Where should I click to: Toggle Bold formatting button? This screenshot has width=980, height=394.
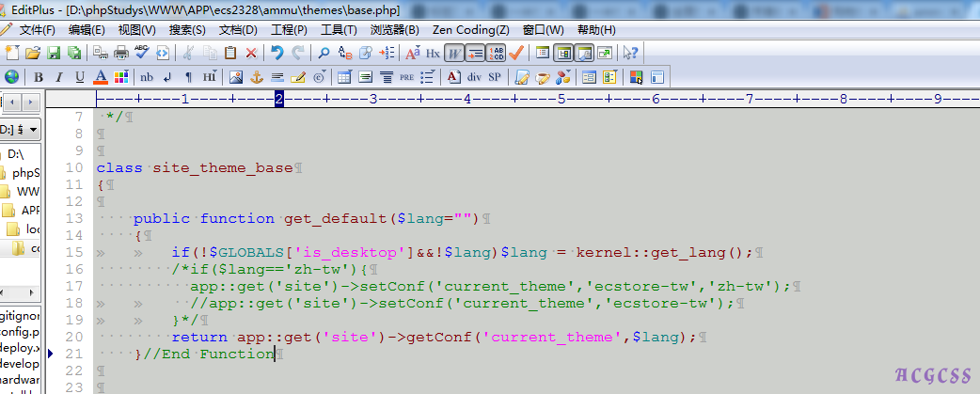coord(39,77)
